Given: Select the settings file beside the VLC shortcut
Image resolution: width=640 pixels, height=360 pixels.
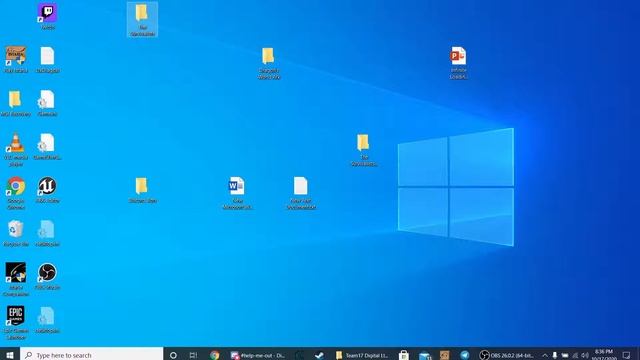Looking at the screenshot, I should [x=47, y=146].
